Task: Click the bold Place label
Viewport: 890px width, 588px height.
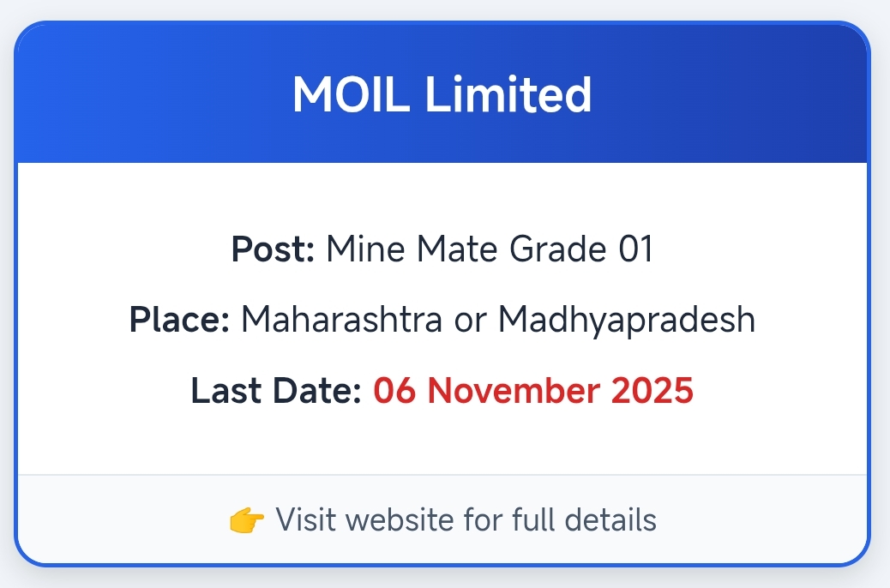Action: pyautogui.click(x=179, y=320)
